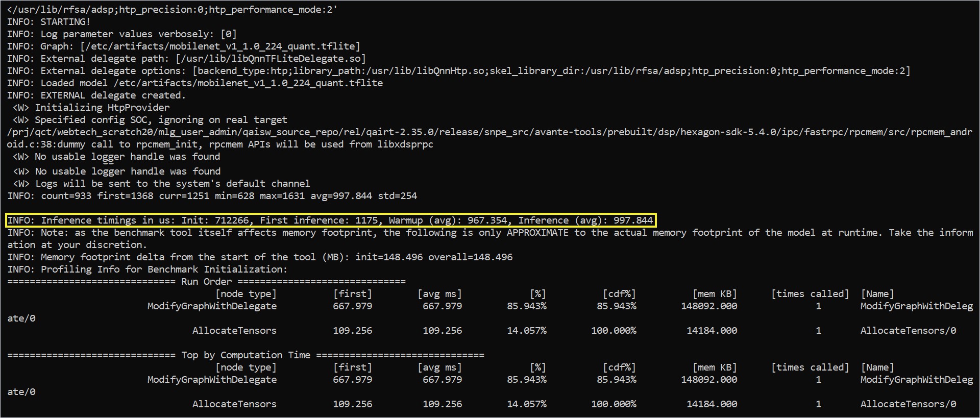Click '[Name]' header in Run Order table
This screenshot has height=418, width=980.
point(877,294)
